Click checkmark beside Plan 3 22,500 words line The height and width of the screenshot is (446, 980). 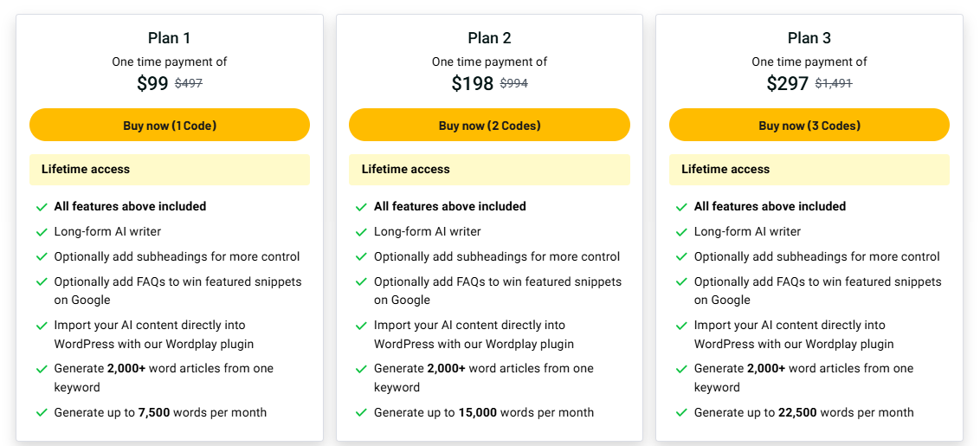coord(681,413)
